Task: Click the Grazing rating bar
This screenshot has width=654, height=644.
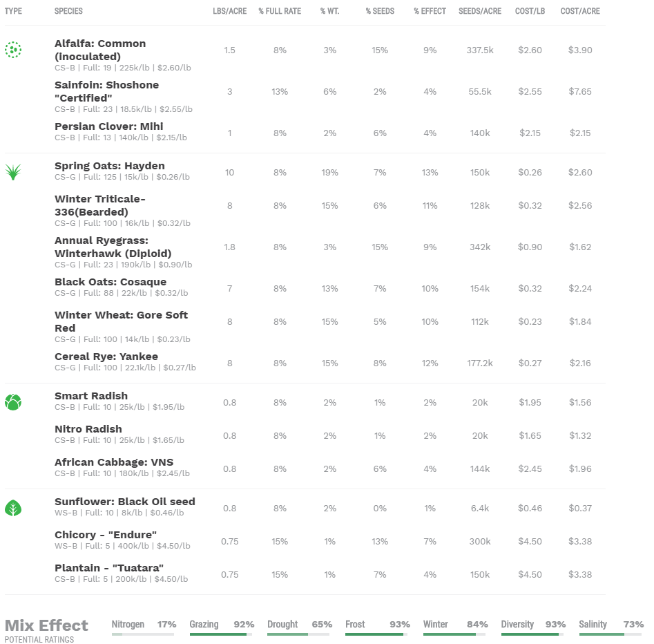Action: coord(222,634)
